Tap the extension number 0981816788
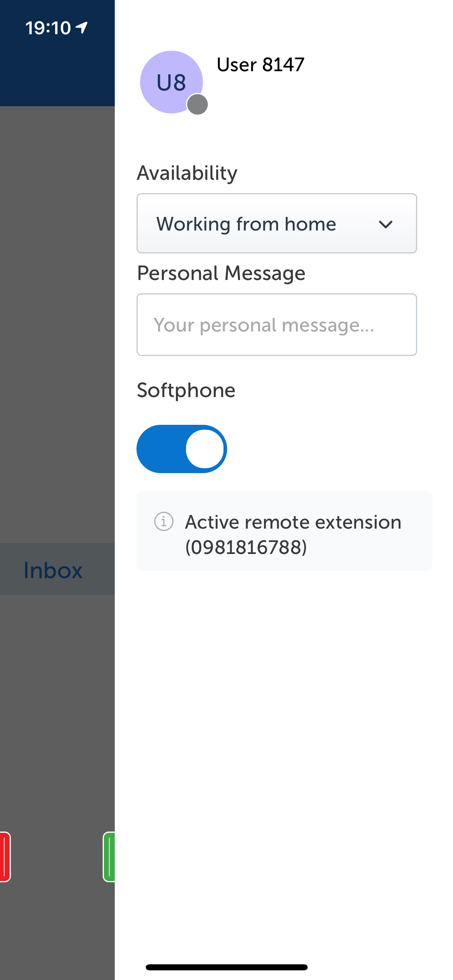 tap(246, 547)
